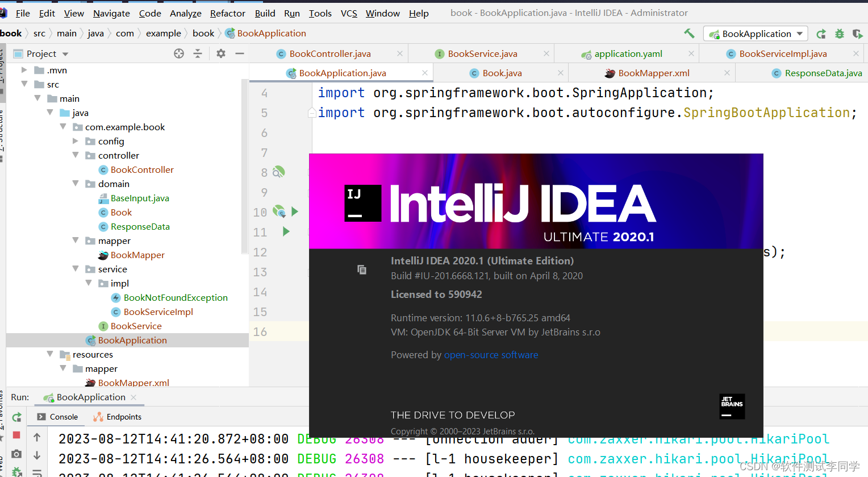Open the Project panel gear options
The height and width of the screenshot is (477, 868).
tap(221, 53)
